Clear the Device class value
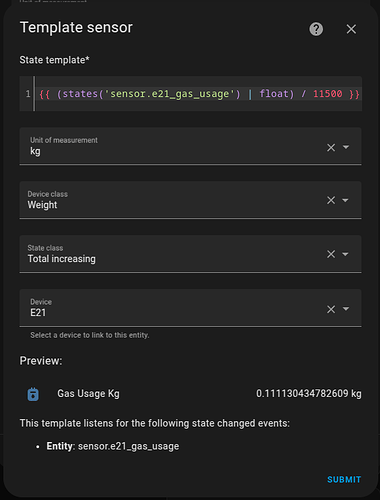 [331, 200]
